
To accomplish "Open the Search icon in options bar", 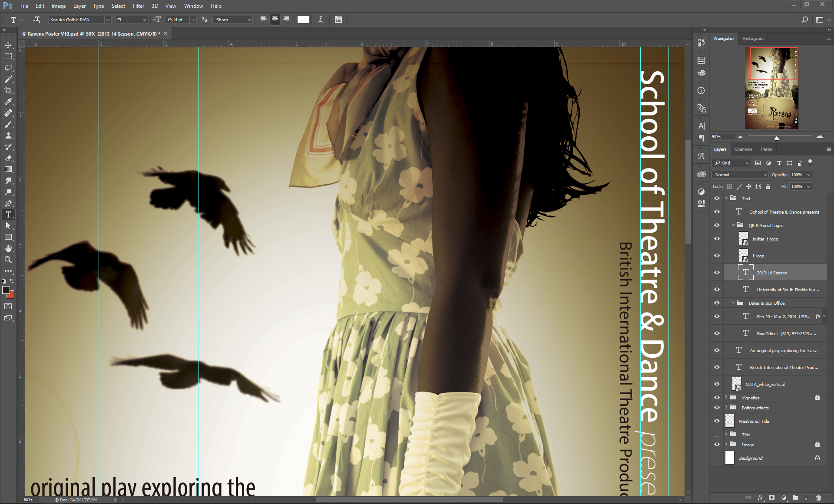I will pyautogui.click(x=804, y=20).
